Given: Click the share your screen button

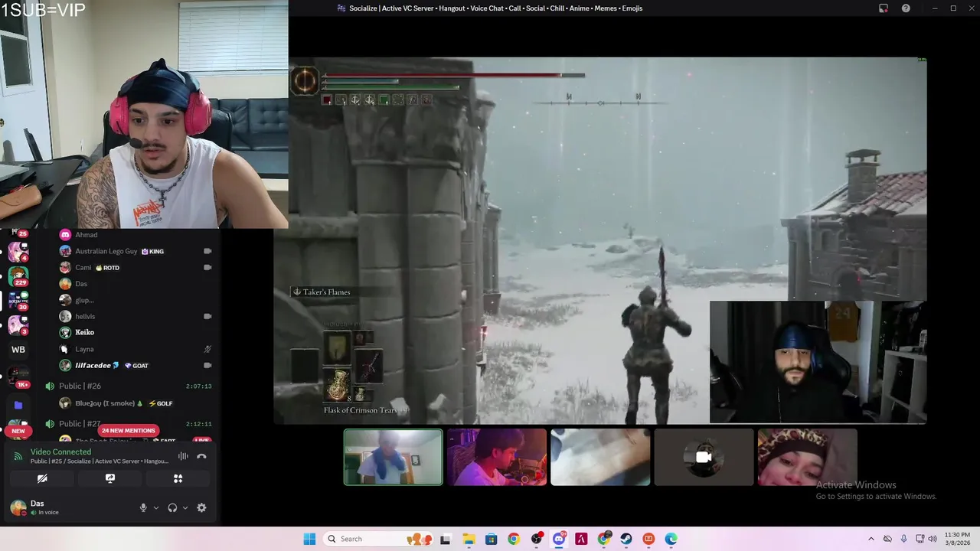Looking at the screenshot, I should (x=110, y=478).
